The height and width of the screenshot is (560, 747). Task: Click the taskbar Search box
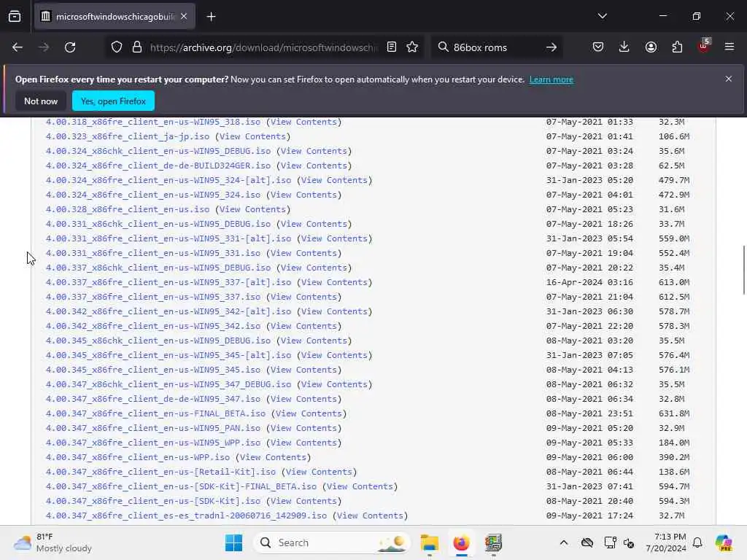pyautogui.click(x=332, y=542)
